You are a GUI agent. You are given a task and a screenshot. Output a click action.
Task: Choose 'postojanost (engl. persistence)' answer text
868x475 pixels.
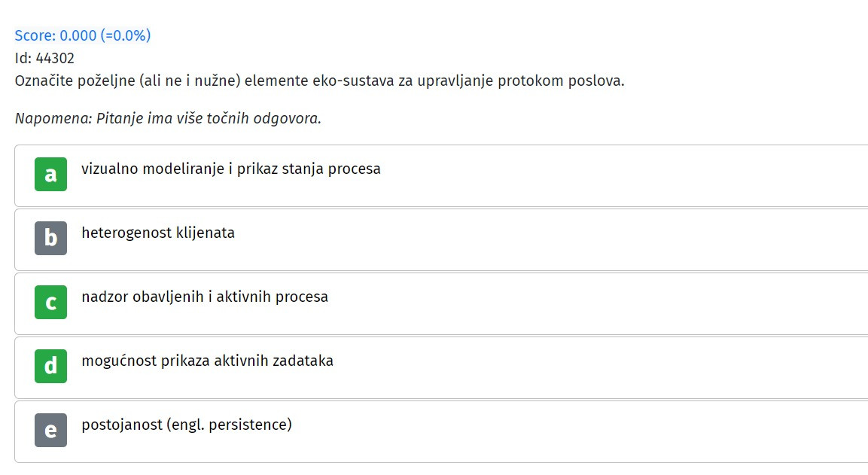click(x=187, y=425)
